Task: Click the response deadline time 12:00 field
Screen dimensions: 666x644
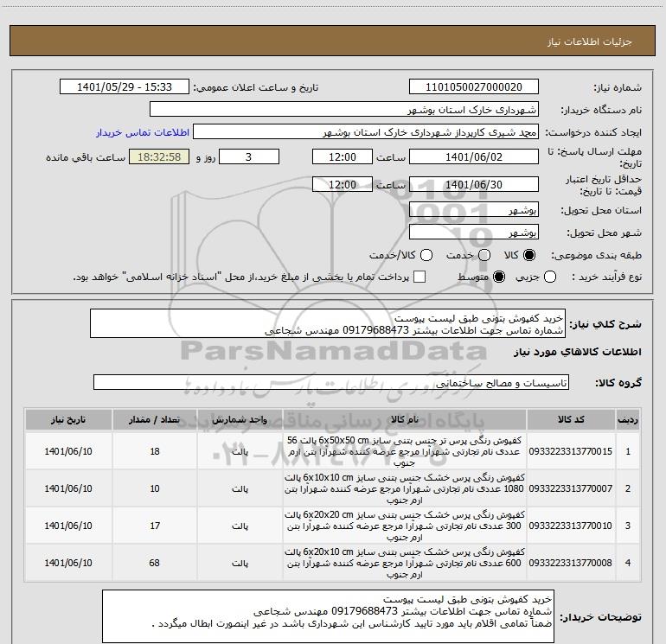Action: coord(343,156)
